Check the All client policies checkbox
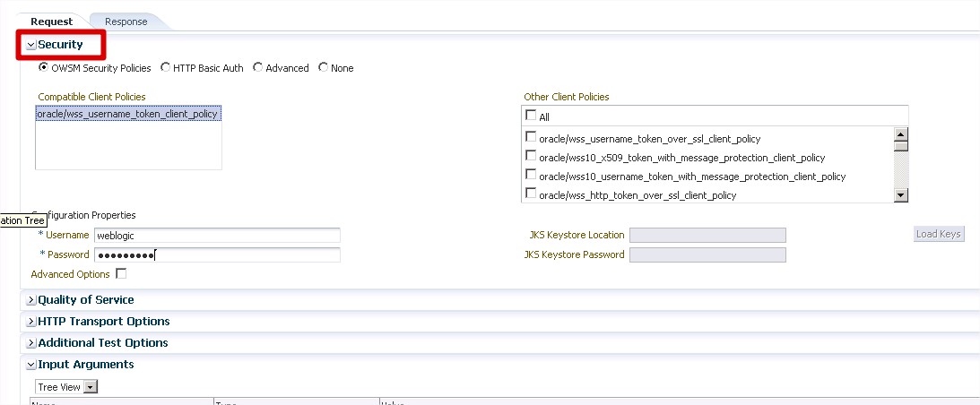The height and width of the screenshot is (405, 980). 531,116
